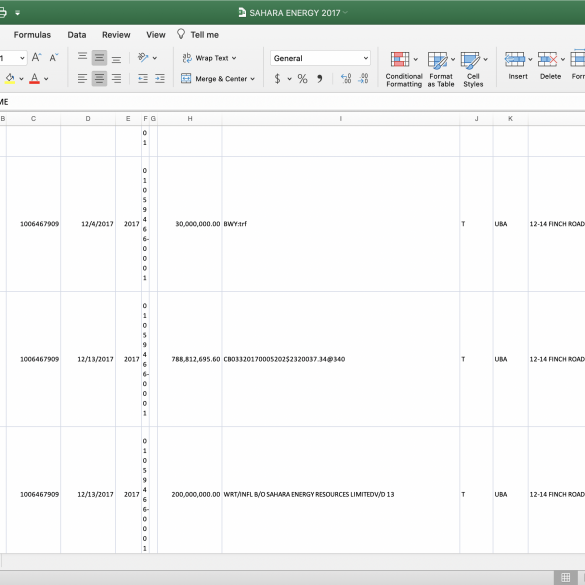
Task: Decrease font size with the smaller A
Action: 54,57
